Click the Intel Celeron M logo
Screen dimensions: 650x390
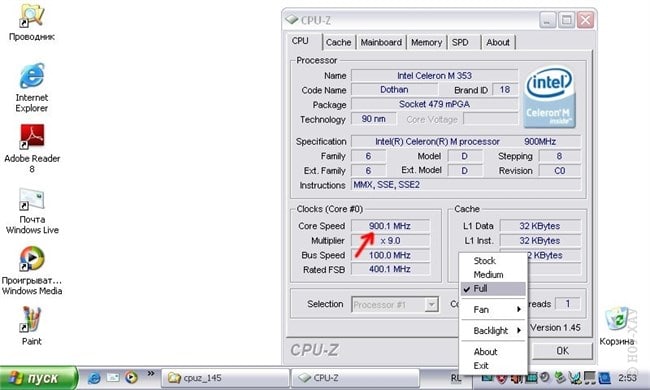click(x=549, y=98)
